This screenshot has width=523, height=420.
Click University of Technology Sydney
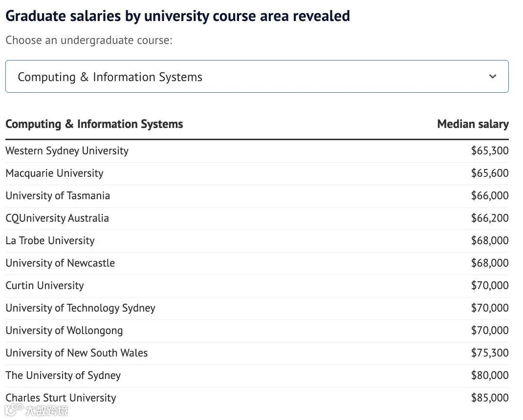coord(80,308)
